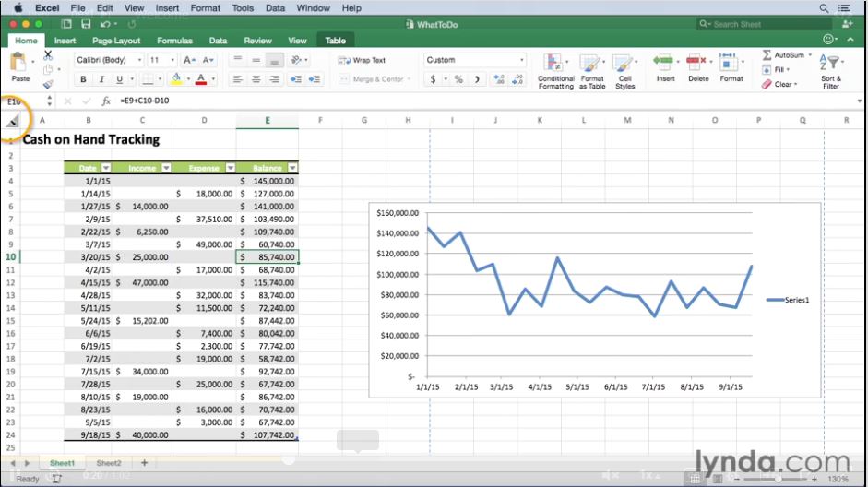This screenshot has height=487, width=868.
Task: Click the Merge & Center button
Action: pos(375,79)
